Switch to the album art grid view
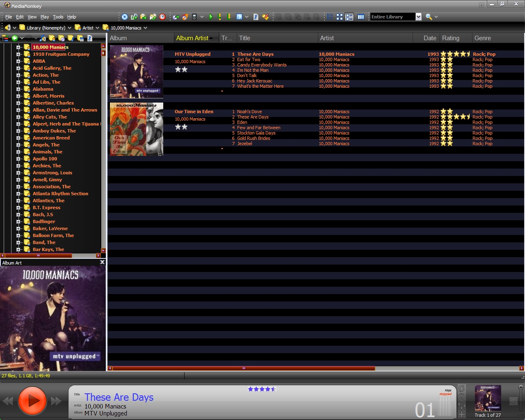This screenshot has width=525, height=420. pos(340,17)
